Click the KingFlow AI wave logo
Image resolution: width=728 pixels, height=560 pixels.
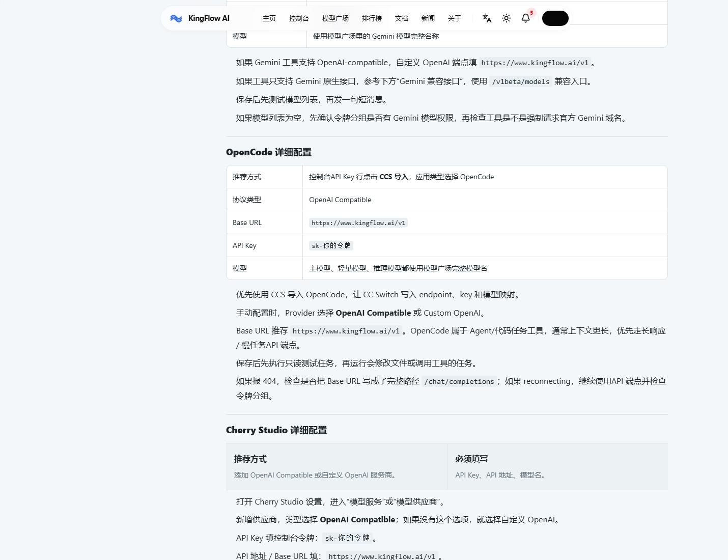point(176,18)
